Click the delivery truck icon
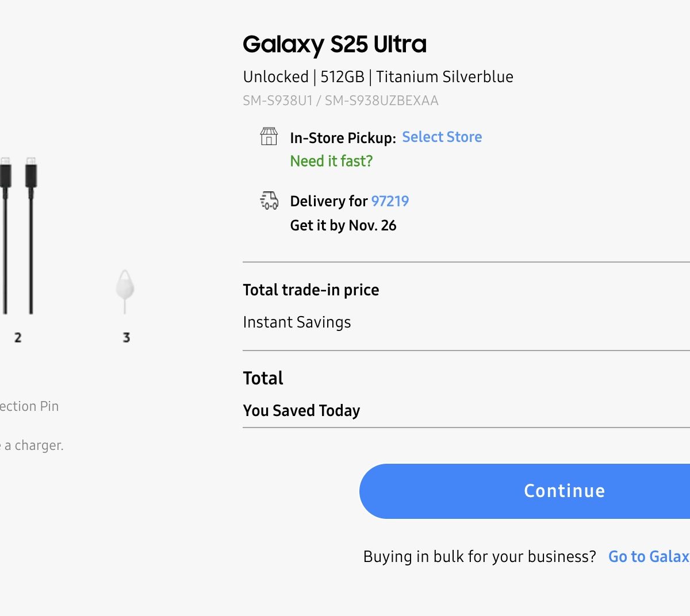 coord(269,201)
